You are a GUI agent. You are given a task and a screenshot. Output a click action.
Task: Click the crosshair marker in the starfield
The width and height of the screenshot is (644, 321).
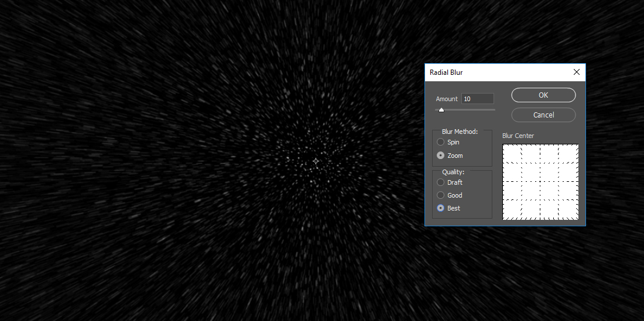pyautogui.click(x=316, y=161)
